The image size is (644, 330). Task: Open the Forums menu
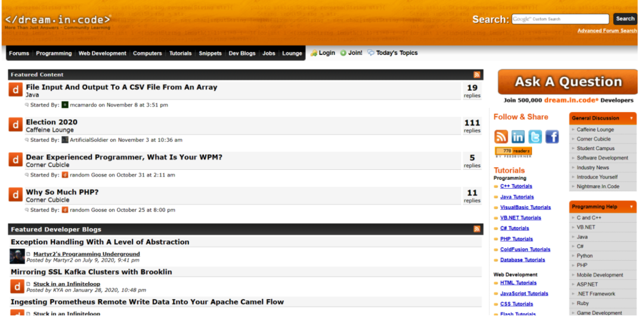pyautogui.click(x=19, y=54)
